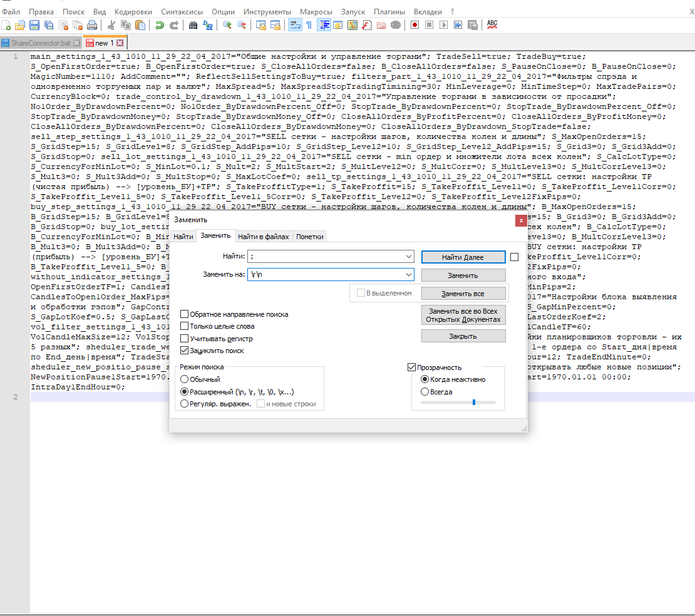Expand the 'Найти' field history dropdown

409,257
